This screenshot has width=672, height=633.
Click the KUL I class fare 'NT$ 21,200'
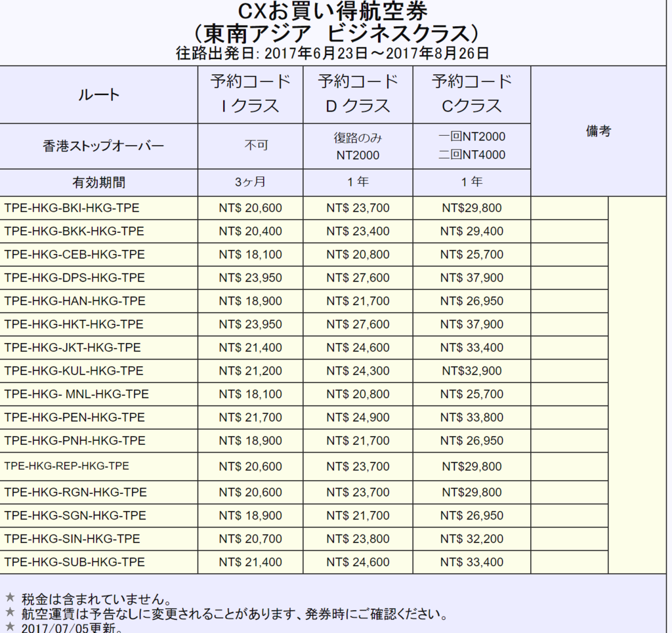pos(250,371)
